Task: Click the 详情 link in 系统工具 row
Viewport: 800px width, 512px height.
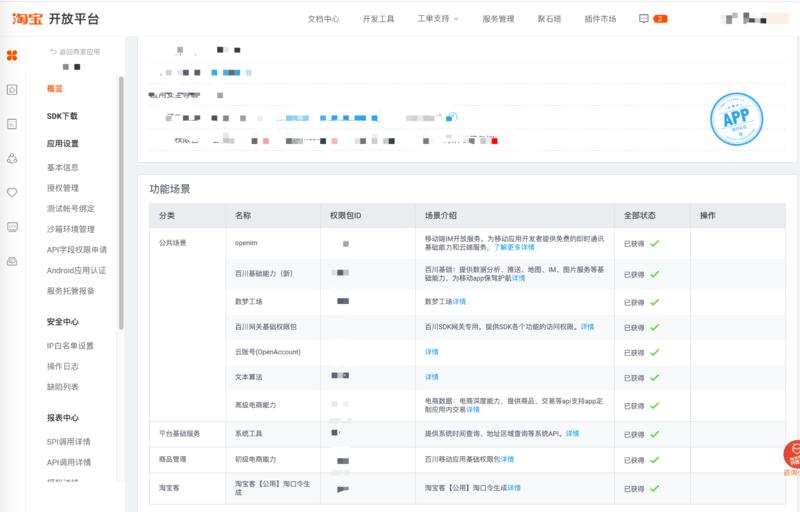Action: (x=572, y=433)
